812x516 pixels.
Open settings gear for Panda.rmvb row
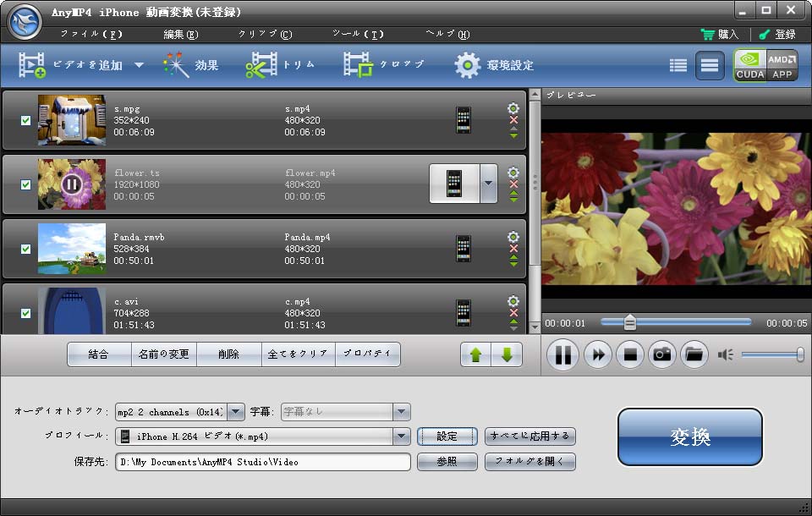(x=513, y=237)
